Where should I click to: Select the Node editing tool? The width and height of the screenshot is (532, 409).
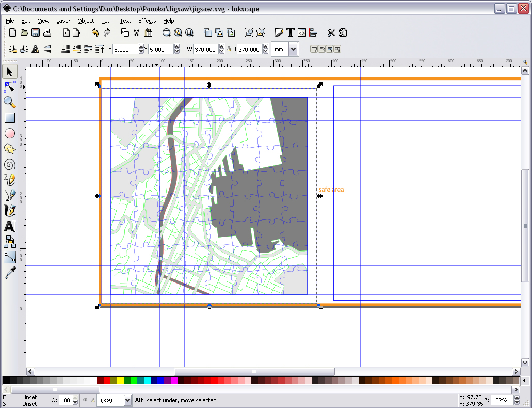[x=9, y=87]
